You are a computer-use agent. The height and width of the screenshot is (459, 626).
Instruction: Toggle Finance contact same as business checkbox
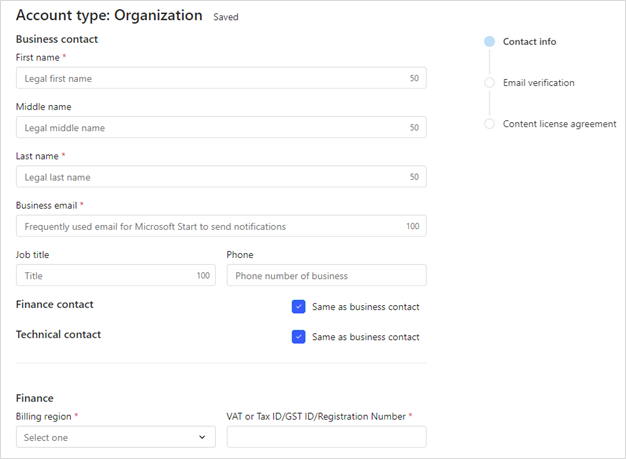tap(298, 307)
